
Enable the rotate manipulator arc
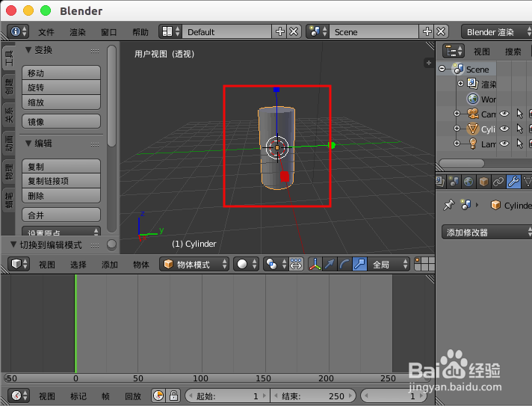tap(344, 264)
